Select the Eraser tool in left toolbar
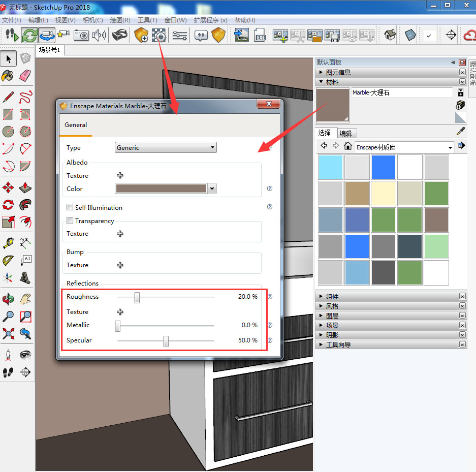476x472 pixels. (x=25, y=76)
